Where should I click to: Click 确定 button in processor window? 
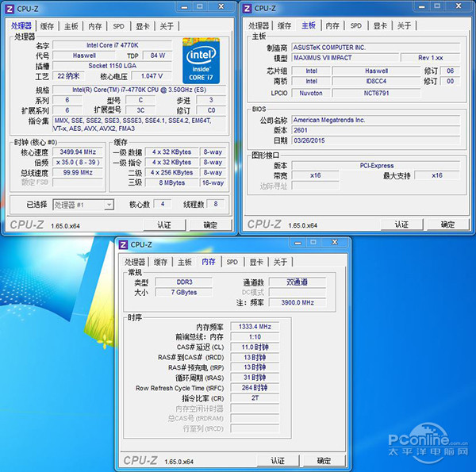(x=210, y=225)
